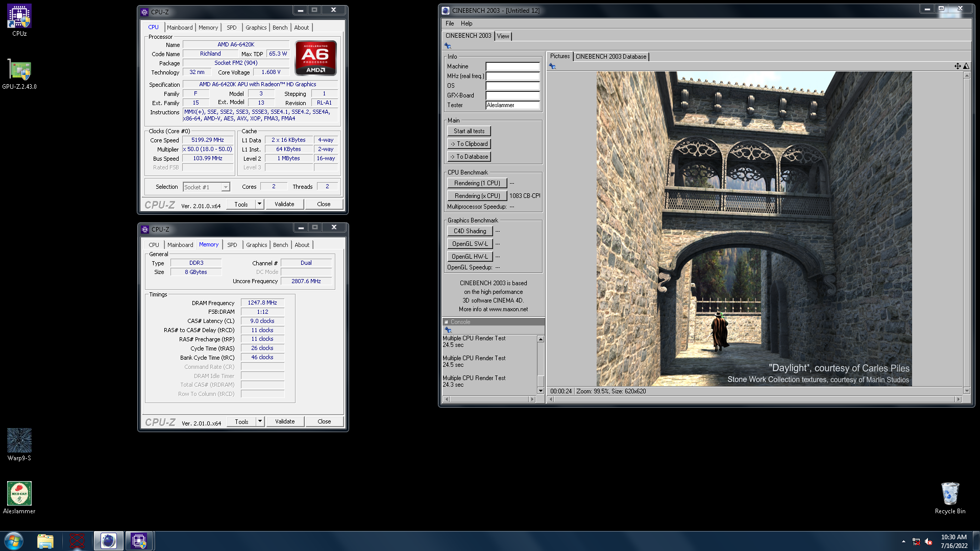Image resolution: width=980 pixels, height=551 pixels.
Task: Switch to the View tab in CINEBENCH
Action: click(503, 36)
